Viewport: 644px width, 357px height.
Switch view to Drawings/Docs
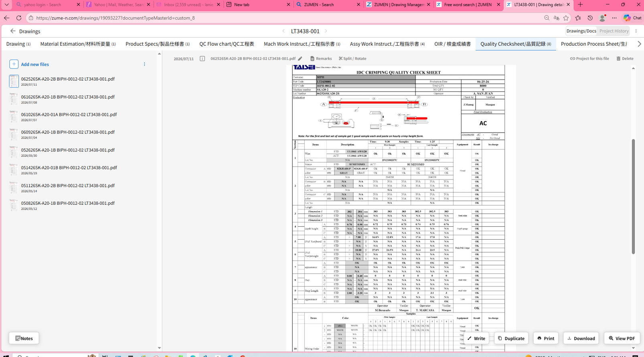coord(581,31)
